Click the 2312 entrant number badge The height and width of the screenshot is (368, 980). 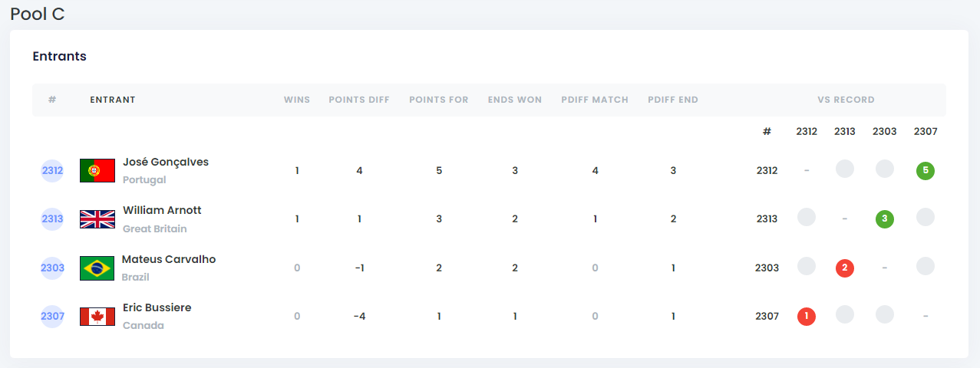pyautogui.click(x=52, y=170)
